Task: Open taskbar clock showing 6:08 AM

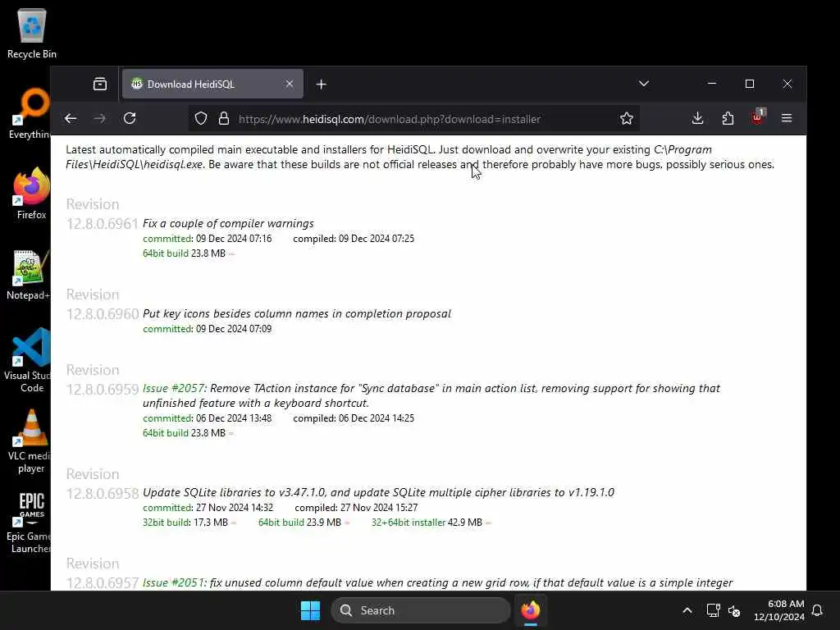Action: [x=779, y=610]
